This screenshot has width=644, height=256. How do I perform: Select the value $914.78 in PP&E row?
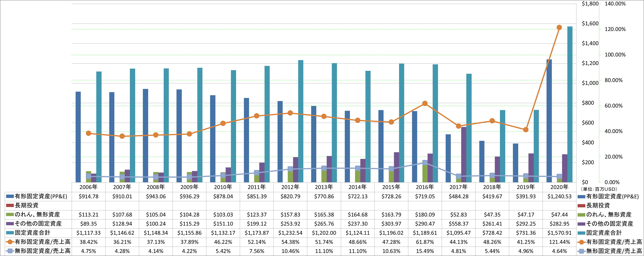coord(88,196)
